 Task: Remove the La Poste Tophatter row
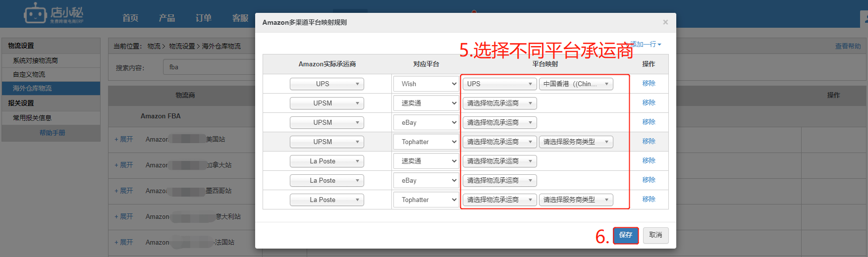point(649,199)
